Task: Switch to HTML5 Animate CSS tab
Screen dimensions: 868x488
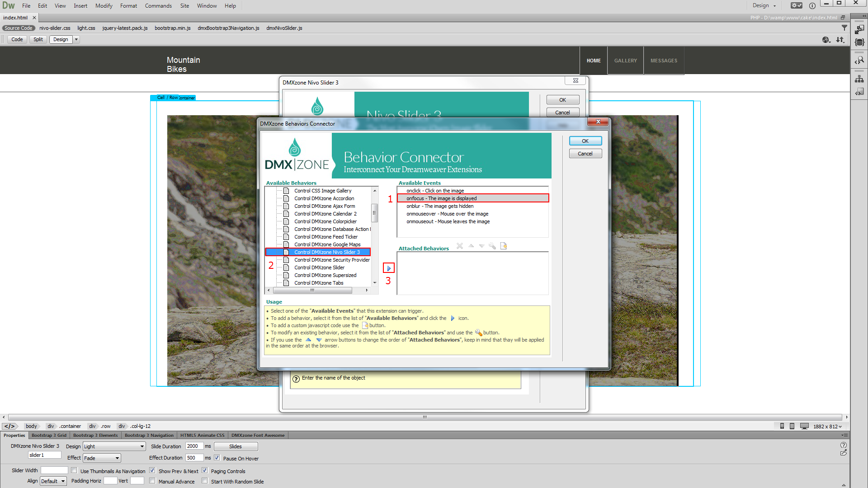Action: tap(202, 436)
